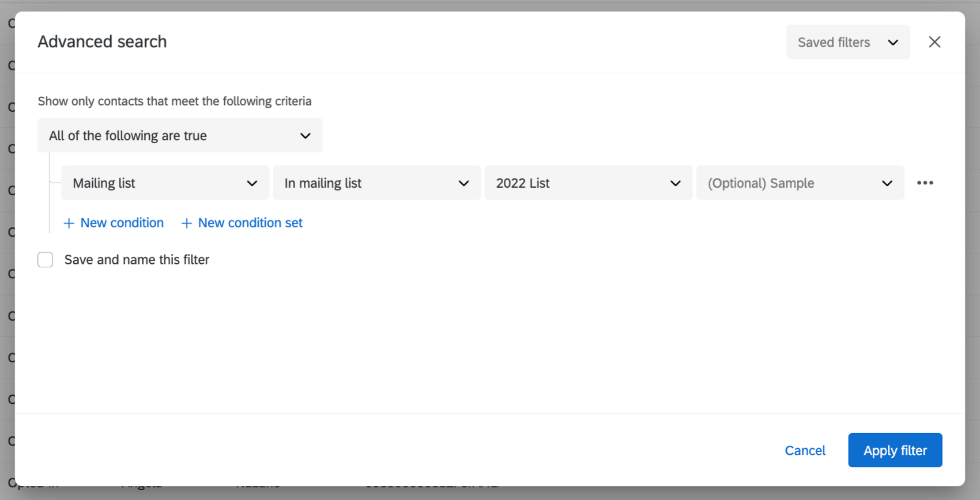The image size is (980, 500).
Task: Open the condition options ellipsis menu
Action: click(x=925, y=183)
